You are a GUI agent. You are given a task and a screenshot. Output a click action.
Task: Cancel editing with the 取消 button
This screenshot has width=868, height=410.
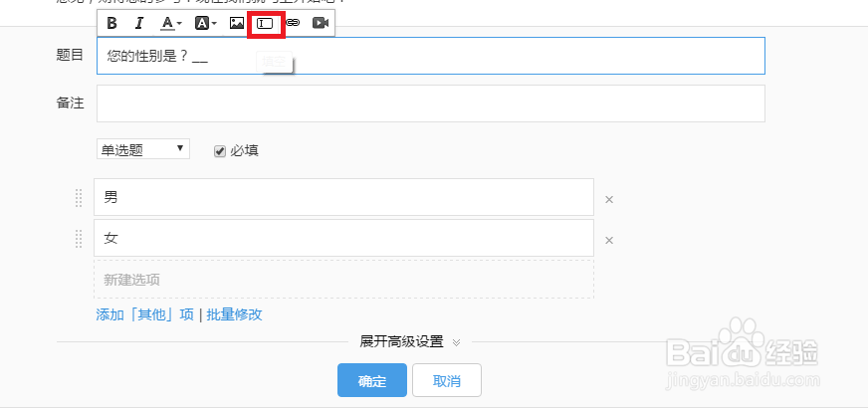pyautogui.click(x=447, y=380)
